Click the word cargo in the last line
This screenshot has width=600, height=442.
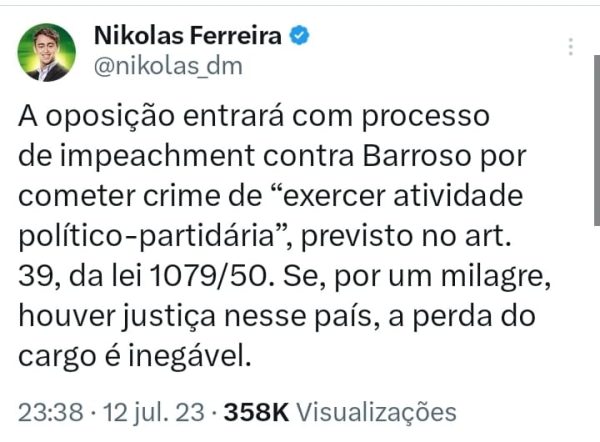click(52, 355)
